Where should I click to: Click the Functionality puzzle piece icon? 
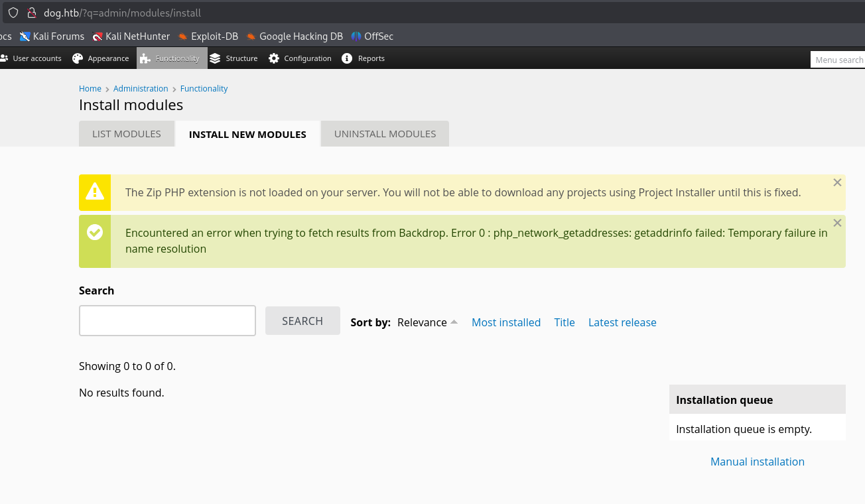click(x=145, y=58)
